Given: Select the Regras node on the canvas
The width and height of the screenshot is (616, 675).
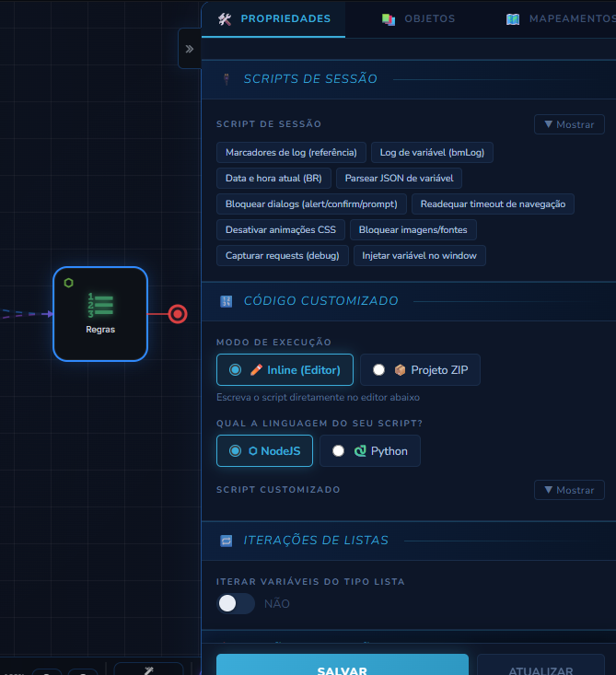Looking at the screenshot, I should coord(100,314).
